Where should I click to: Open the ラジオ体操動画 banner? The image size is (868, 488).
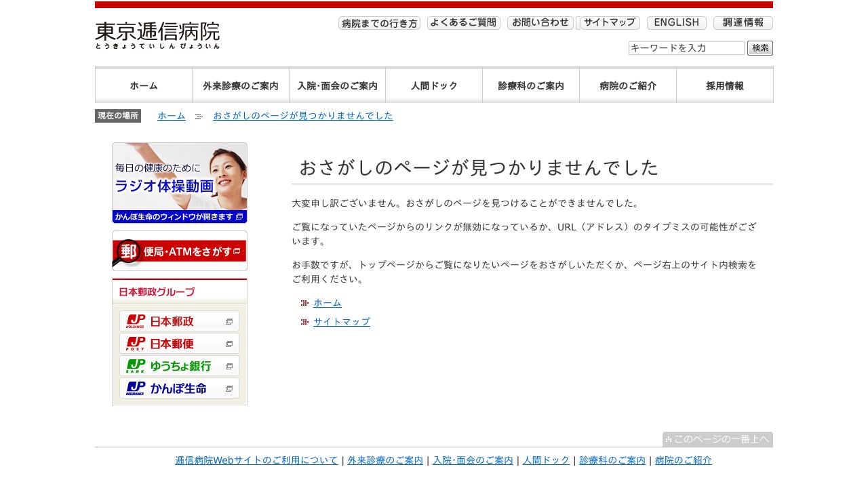179,182
